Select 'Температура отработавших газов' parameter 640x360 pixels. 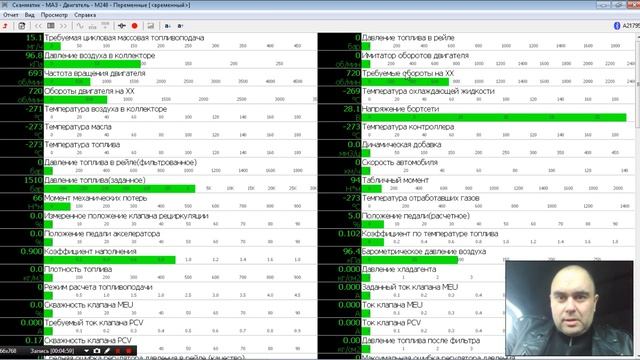tap(421, 198)
